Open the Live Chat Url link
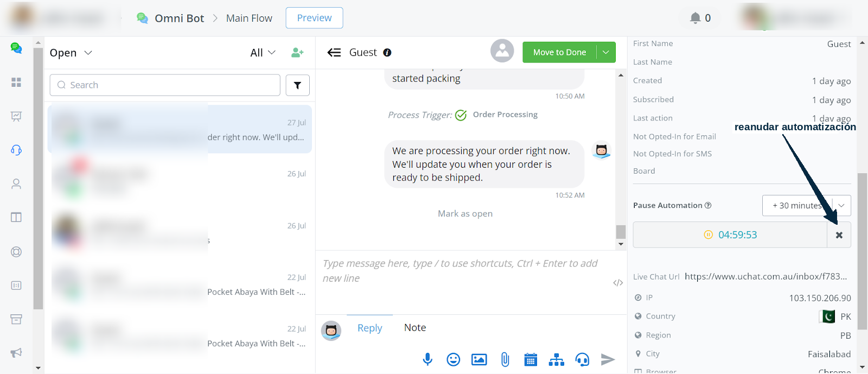The image size is (868, 374). [765, 276]
